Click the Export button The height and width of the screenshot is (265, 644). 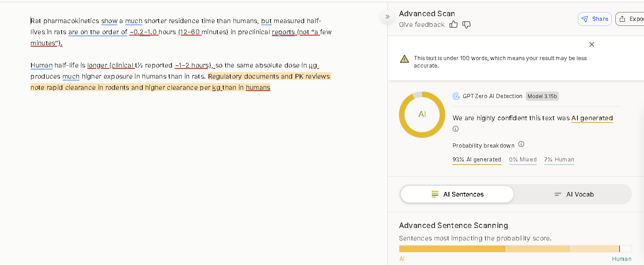pyautogui.click(x=631, y=19)
